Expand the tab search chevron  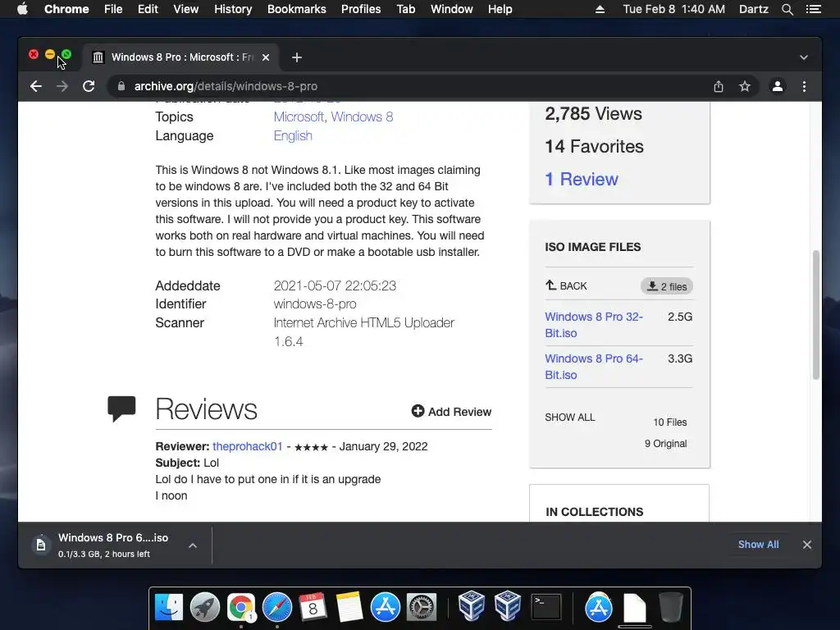click(x=804, y=57)
